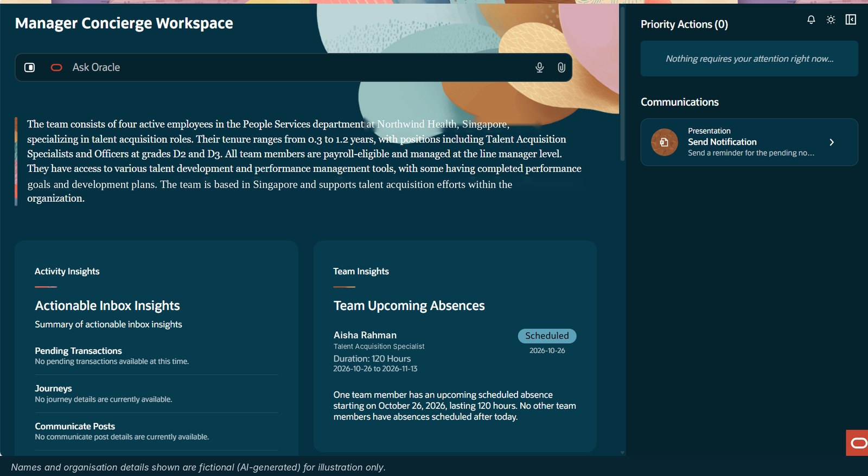Click the scroll-down arrow at page bottom
868x476 pixels.
622,452
